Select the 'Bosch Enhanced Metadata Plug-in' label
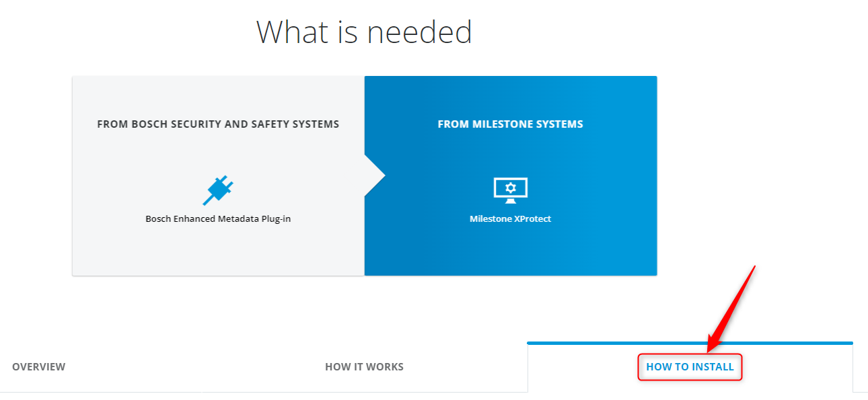Screen dimensions: 868x400 point(218,219)
